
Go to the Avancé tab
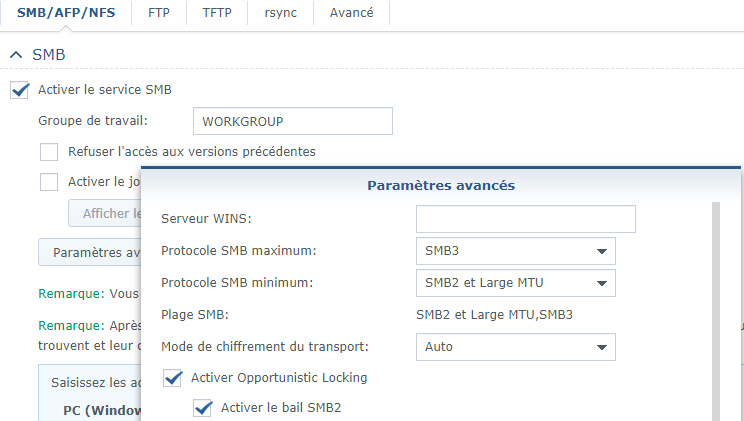tap(352, 12)
